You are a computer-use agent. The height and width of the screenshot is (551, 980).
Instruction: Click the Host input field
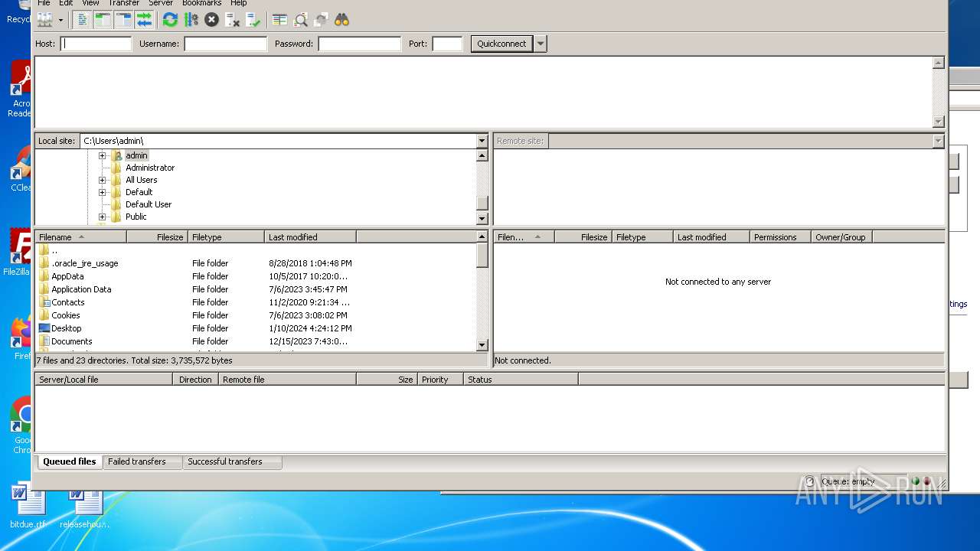[96, 44]
